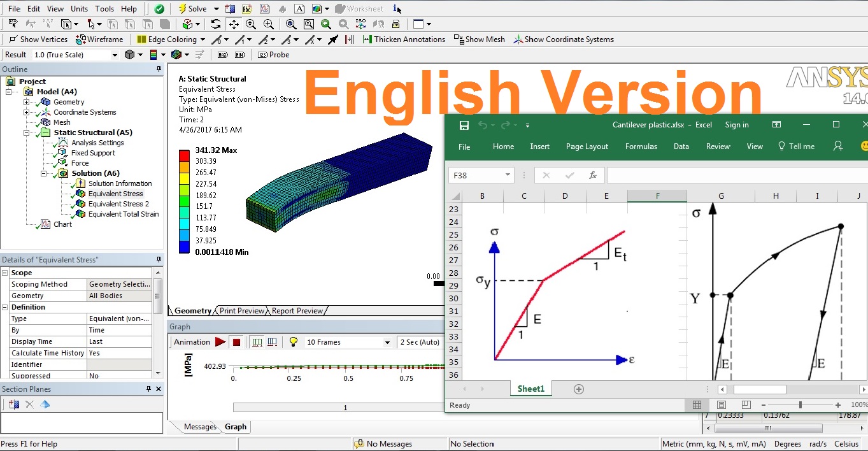
Task: Toggle the MIN label annotation
Action: [240, 55]
